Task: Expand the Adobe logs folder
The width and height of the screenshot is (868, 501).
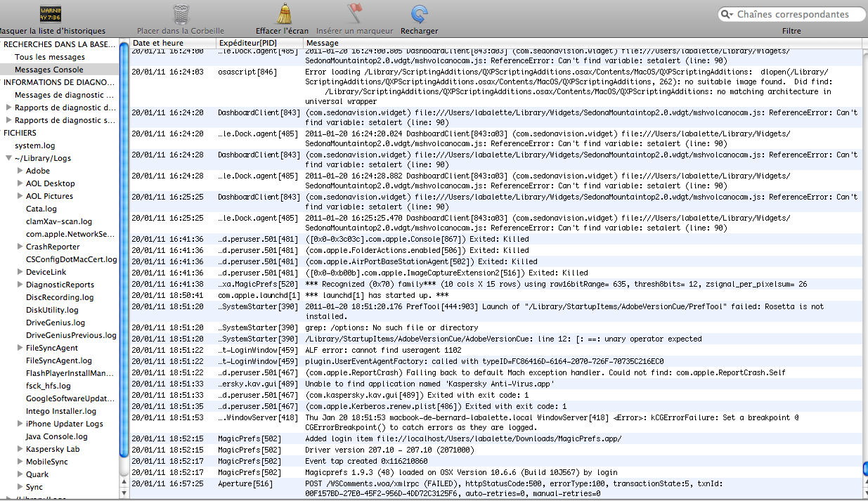Action: click(20, 171)
